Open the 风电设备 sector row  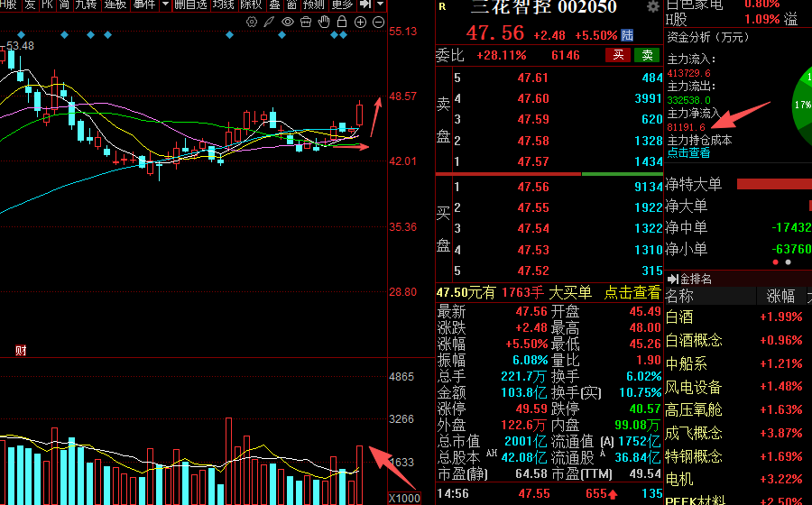coord(738,387)
